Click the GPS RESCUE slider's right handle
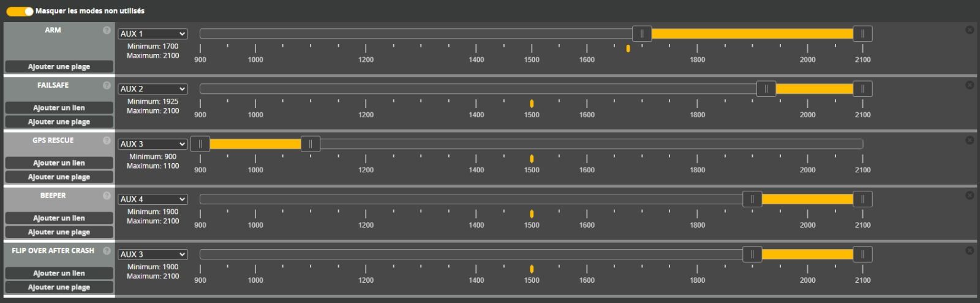 [311, 144]
